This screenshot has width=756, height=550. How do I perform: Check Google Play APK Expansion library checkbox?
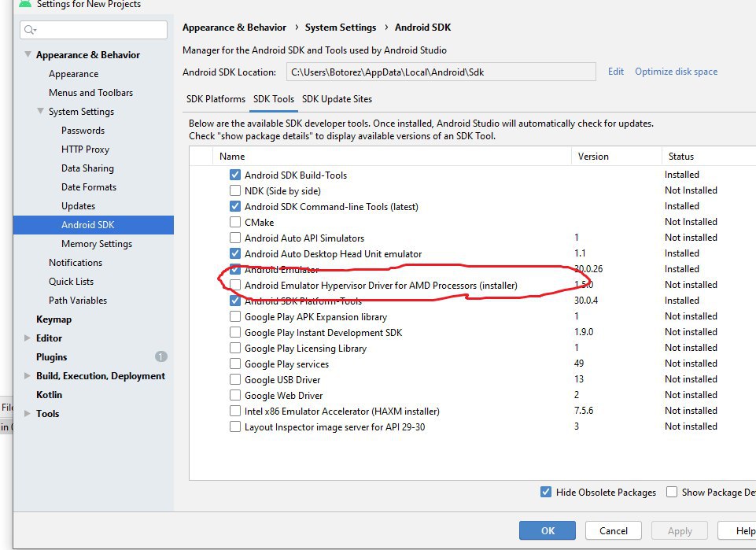234,316
